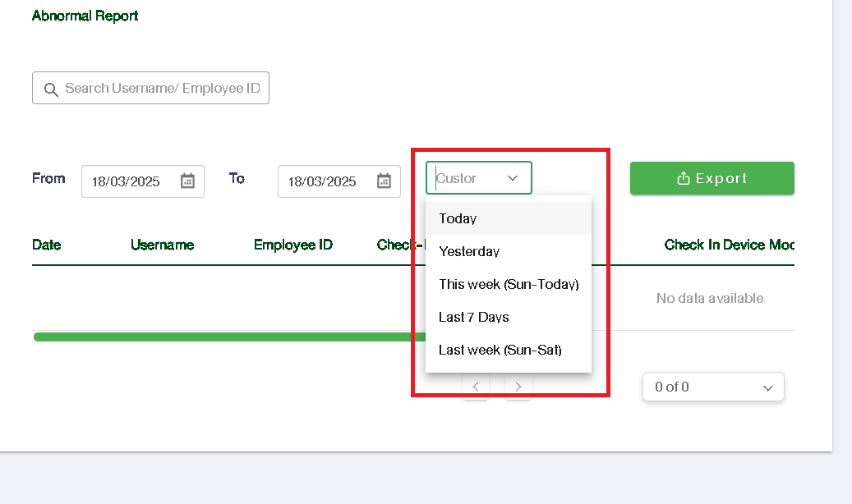Focus the Search Username/Employee ID field
852x504 pixels.
point(162,89)
